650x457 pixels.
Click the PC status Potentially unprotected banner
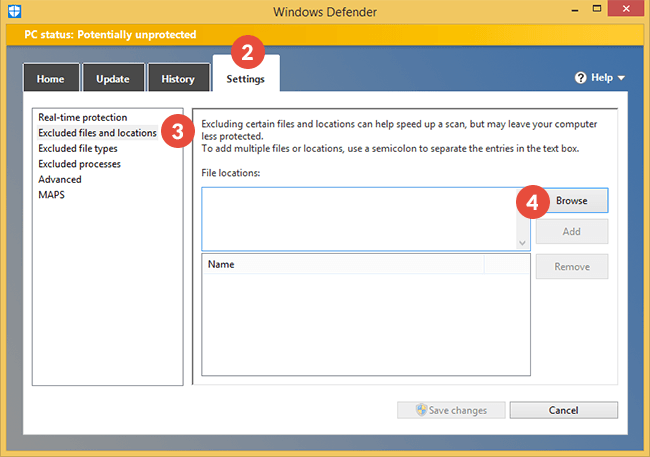pyautogui.click(x=325, y=34)
